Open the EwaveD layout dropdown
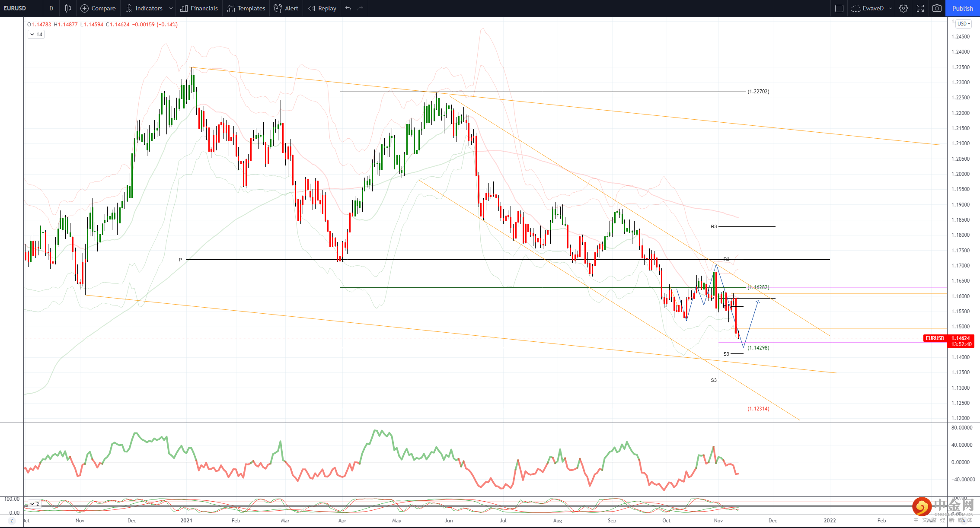 pyautogui.click(x=890, y=8)
